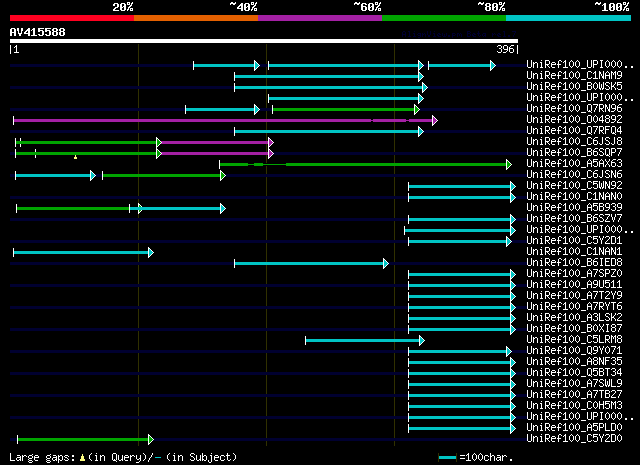The image size is (640, 465).
Task: Select hit UniRef100_Q7RN96
Action: (x=574, y=109)
